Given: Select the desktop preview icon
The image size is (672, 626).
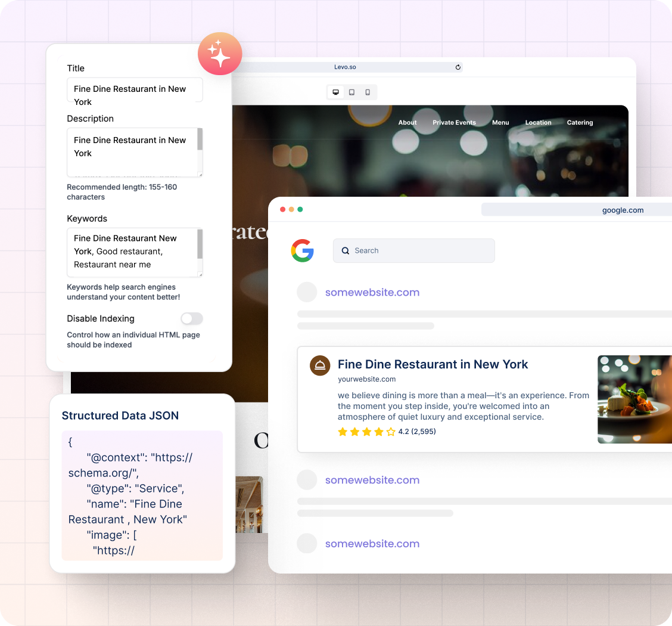Looking at the screenshot, I should point(336,92).
